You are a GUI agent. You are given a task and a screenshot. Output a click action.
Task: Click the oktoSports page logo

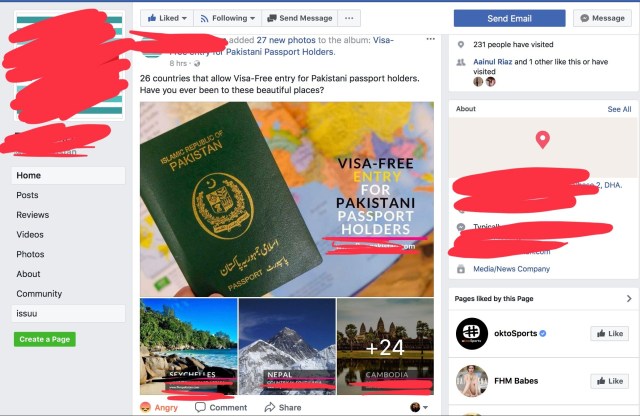click(x=471, y=334)
